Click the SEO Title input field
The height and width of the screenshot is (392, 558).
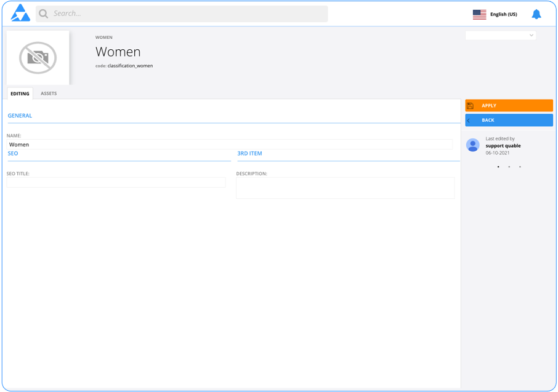[x=116, y=183]
